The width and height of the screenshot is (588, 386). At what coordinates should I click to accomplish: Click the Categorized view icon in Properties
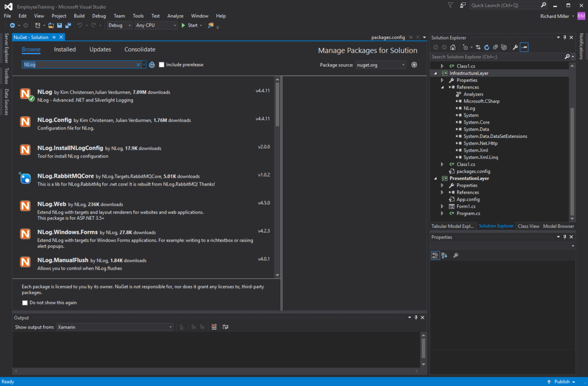(x=435, y=255)
